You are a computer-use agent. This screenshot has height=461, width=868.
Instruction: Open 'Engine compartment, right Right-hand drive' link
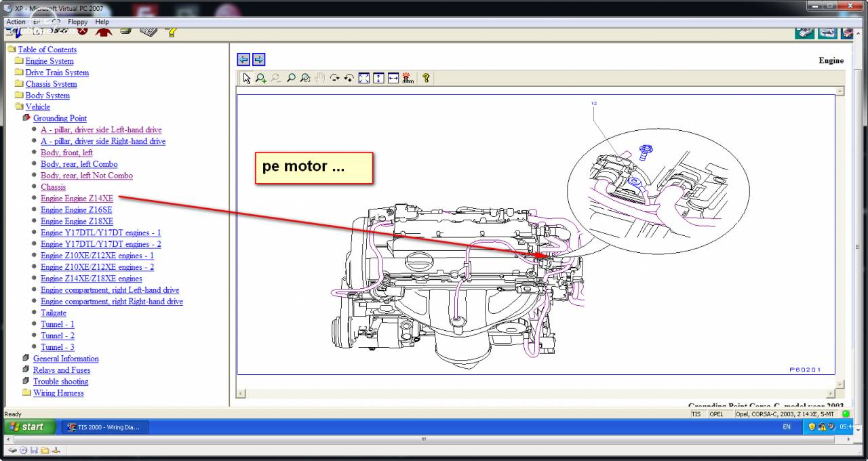[112, 301]
